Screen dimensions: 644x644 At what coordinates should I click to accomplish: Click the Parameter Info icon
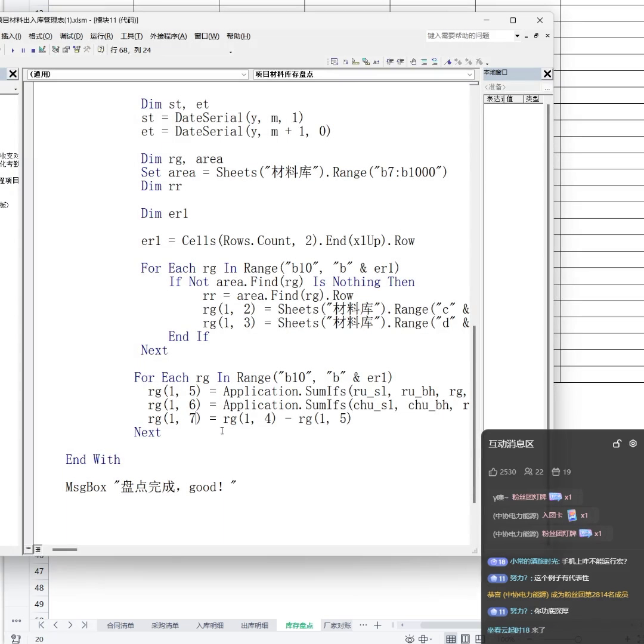tap(366, 61)
